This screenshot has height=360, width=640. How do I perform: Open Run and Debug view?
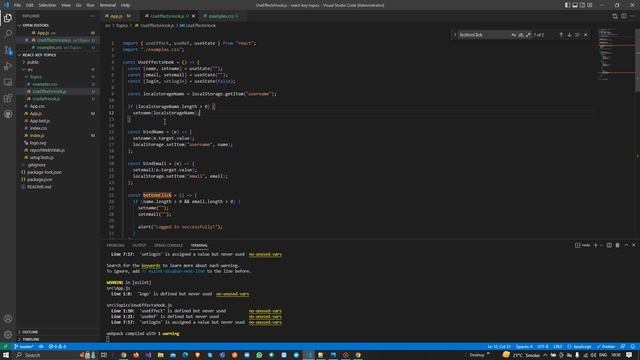click(8, 66)
